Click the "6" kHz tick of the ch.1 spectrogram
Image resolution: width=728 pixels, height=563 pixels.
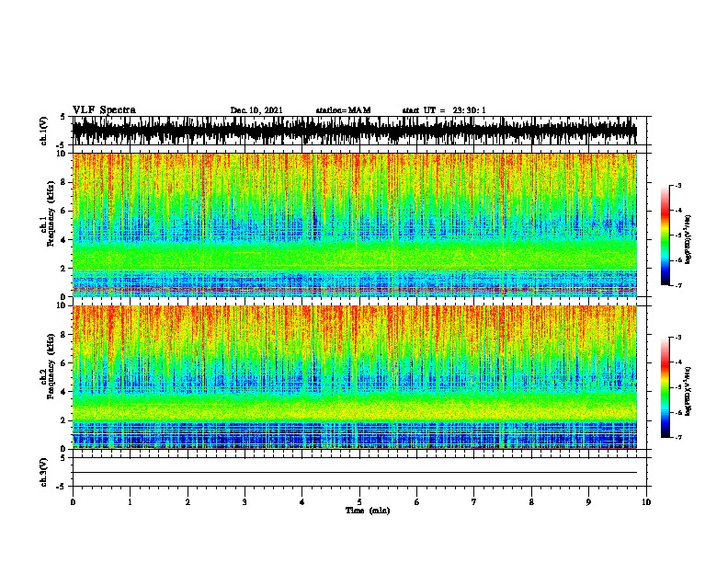coord(64,211)
